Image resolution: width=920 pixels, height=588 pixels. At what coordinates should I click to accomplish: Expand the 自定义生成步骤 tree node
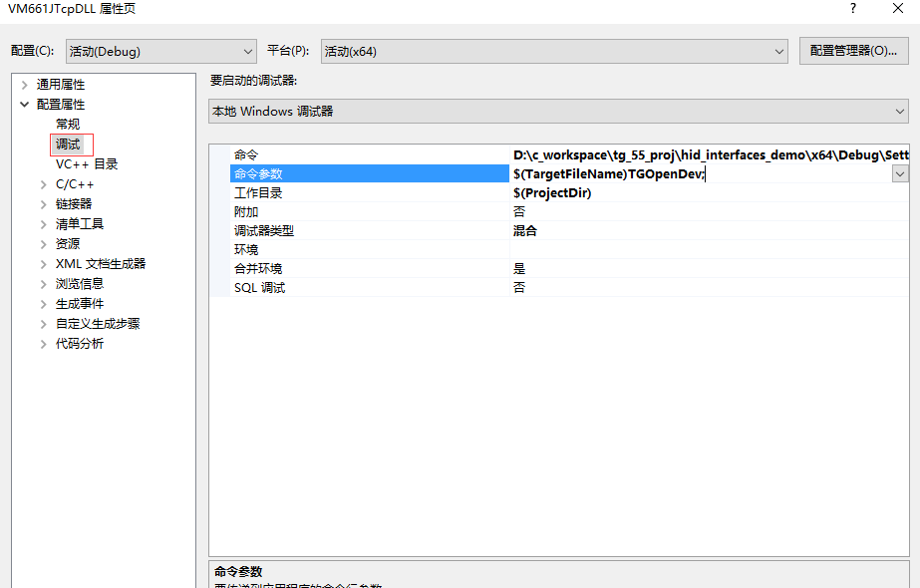click(44, 325)
